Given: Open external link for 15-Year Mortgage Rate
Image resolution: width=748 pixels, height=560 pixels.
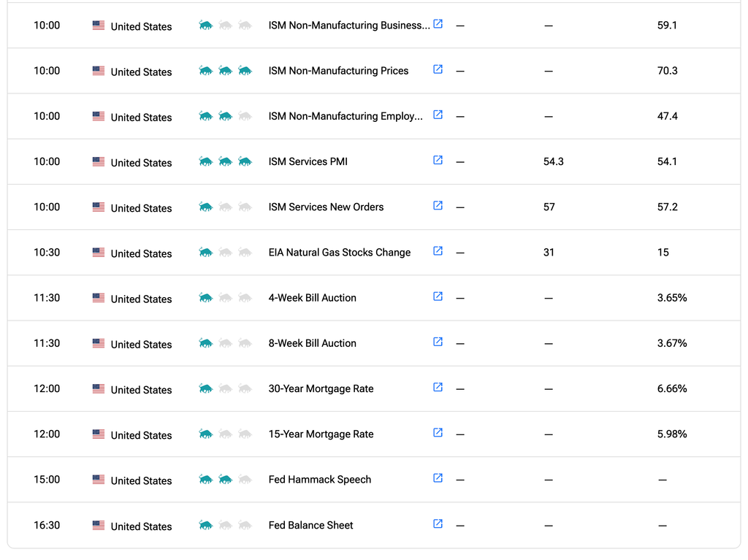Looking at the screenshot, I should click(438, 433).
